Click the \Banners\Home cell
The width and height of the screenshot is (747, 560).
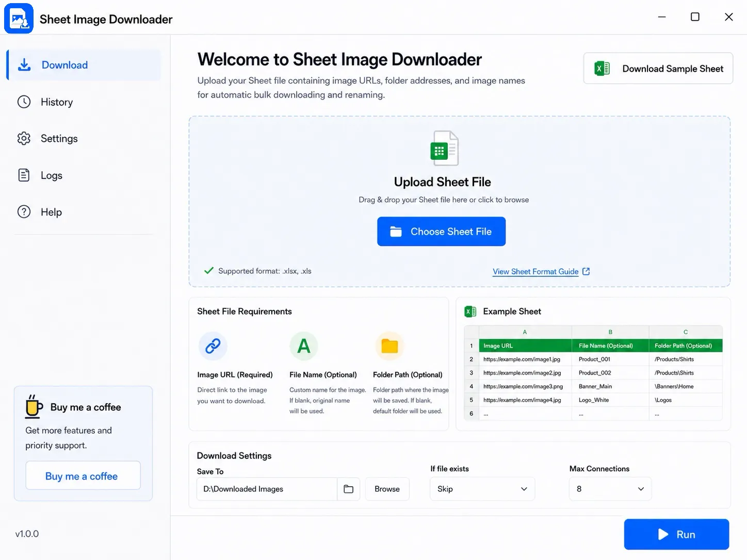(686, 386)
